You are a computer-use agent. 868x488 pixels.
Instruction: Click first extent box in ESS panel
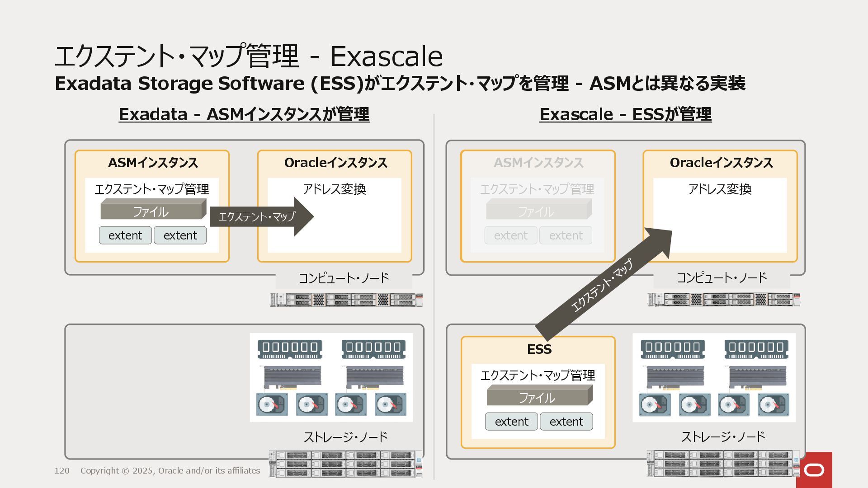(x=511, y=422)
